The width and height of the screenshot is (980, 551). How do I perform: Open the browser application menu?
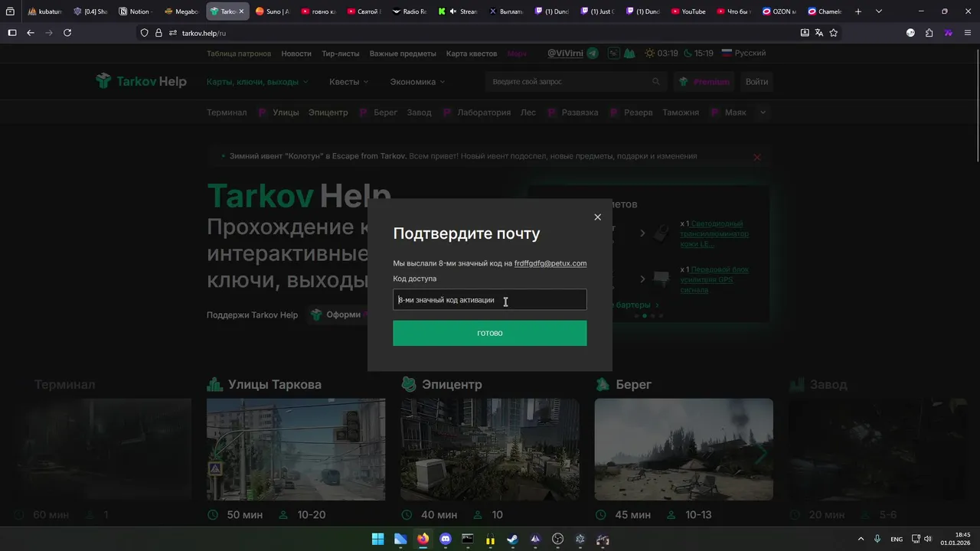coord(967,33)
